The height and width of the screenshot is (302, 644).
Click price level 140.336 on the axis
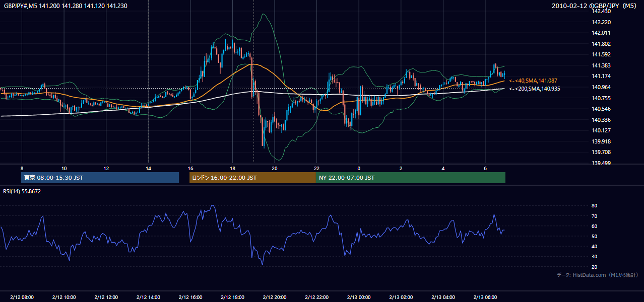click(x=602, y=120)
